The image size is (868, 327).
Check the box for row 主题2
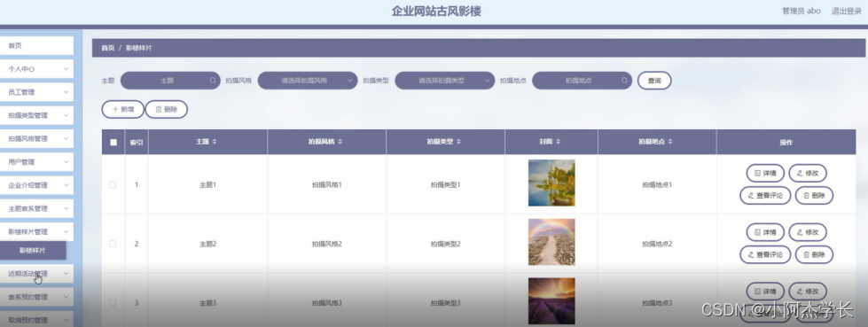[x=113, y=244]
